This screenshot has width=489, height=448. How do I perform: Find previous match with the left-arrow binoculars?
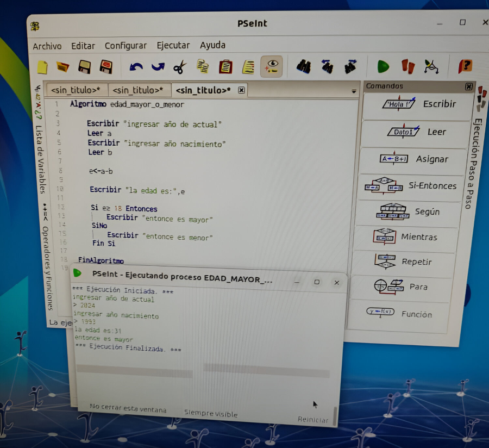tap(327, 66)
